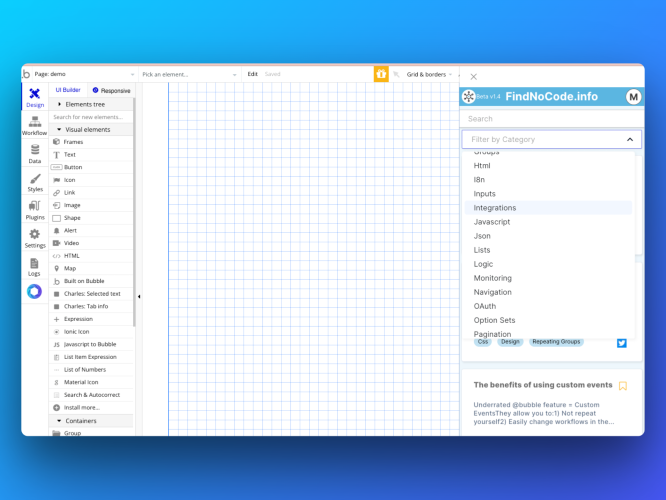
Task: Select Javascript to Bubble element
Action: point(91,344)
